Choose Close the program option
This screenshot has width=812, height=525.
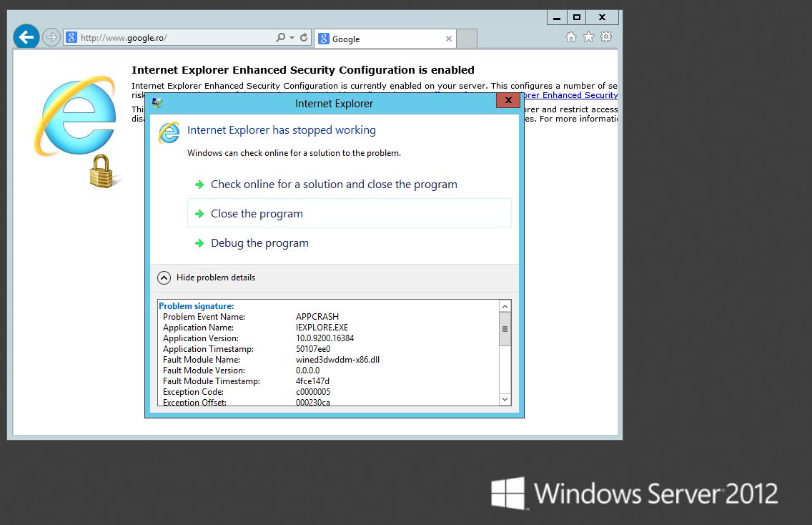350,213
